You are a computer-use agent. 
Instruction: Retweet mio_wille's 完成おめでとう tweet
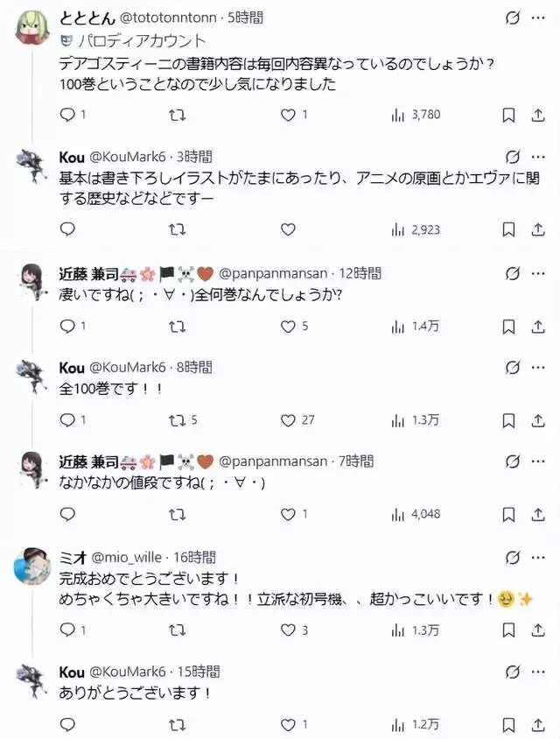(177, 630)
